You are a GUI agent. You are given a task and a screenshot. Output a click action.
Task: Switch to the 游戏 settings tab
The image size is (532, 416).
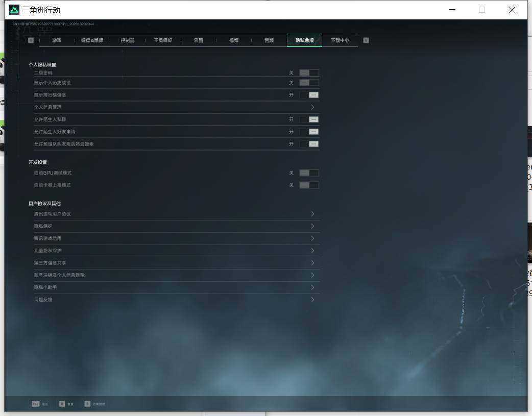point(57,40)
